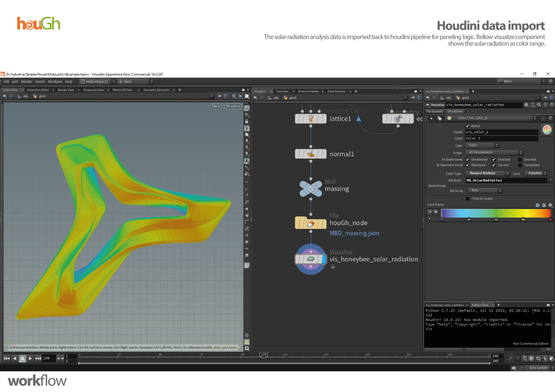Click the round color ramp preview swatch
Image resolution: width=555 pixels, height=392 pixels.
(547, 130)
